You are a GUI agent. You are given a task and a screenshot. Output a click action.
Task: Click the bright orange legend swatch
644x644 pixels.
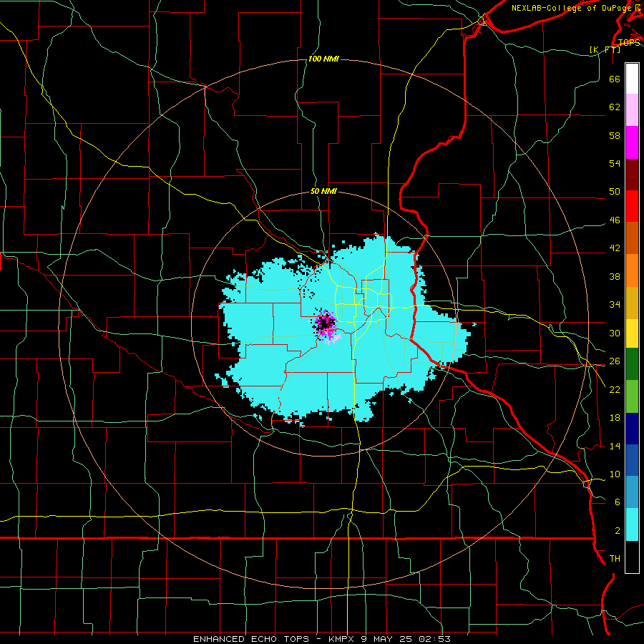(x=632, y=270)
